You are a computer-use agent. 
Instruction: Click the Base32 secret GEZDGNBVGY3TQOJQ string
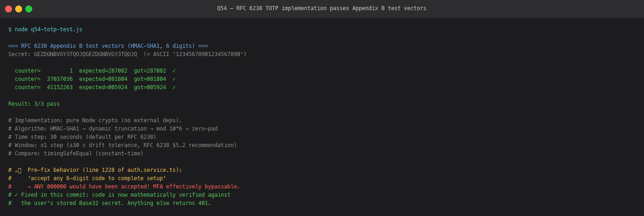tap(86, 54)
